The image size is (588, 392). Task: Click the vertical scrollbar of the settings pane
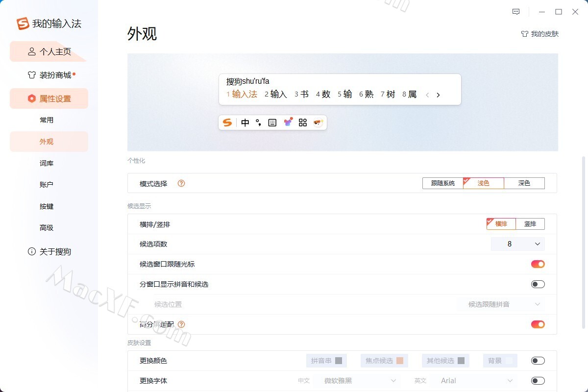click(583, 243)
